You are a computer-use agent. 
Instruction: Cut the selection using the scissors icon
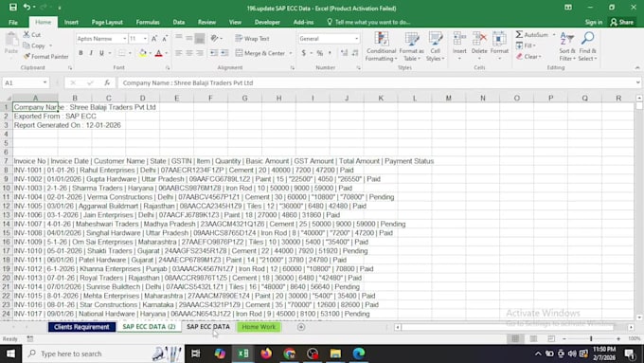coord(32,35)
